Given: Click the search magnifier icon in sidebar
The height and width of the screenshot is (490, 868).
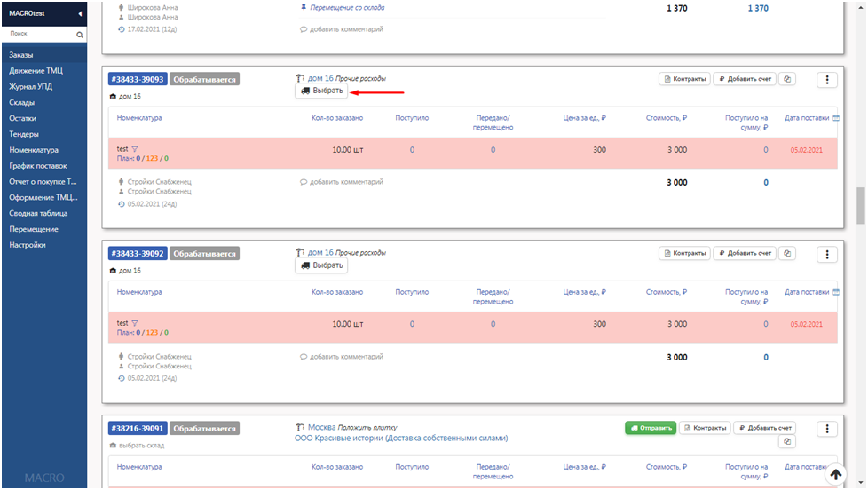Looking at the screenshot, I should tap(80, 35).
